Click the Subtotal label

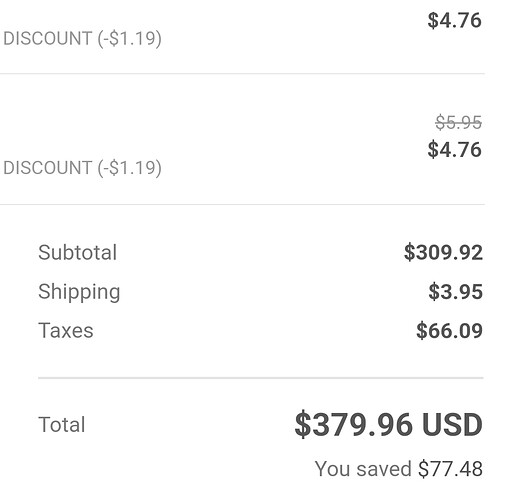coord(77,252)
